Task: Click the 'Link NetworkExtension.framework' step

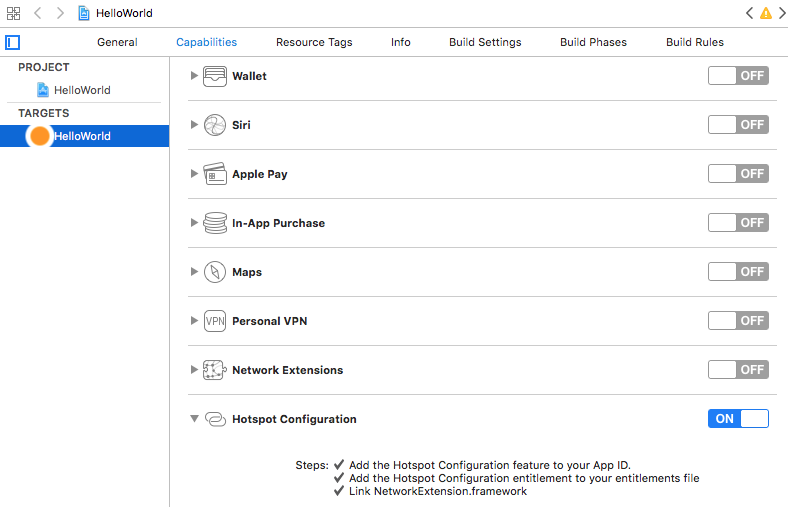Action: pyautogui.click(x=438, y=491)
